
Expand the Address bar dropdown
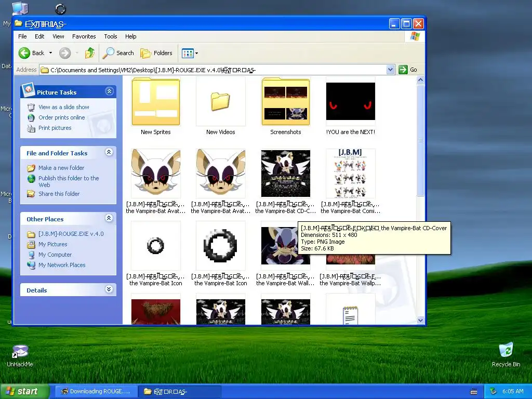click(x=391, y=70)
